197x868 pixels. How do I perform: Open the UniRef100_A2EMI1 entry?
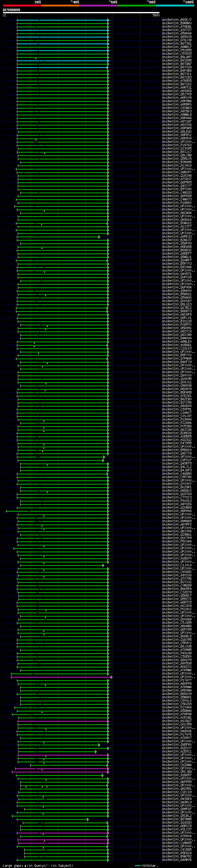177,751
